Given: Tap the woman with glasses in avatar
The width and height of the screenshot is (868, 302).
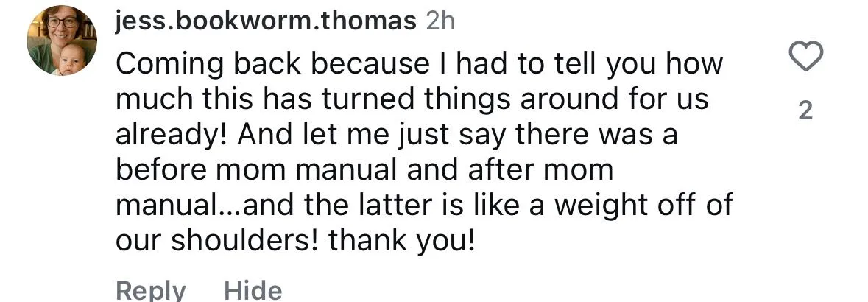Looking at the screenshot, I should (62, 25).
